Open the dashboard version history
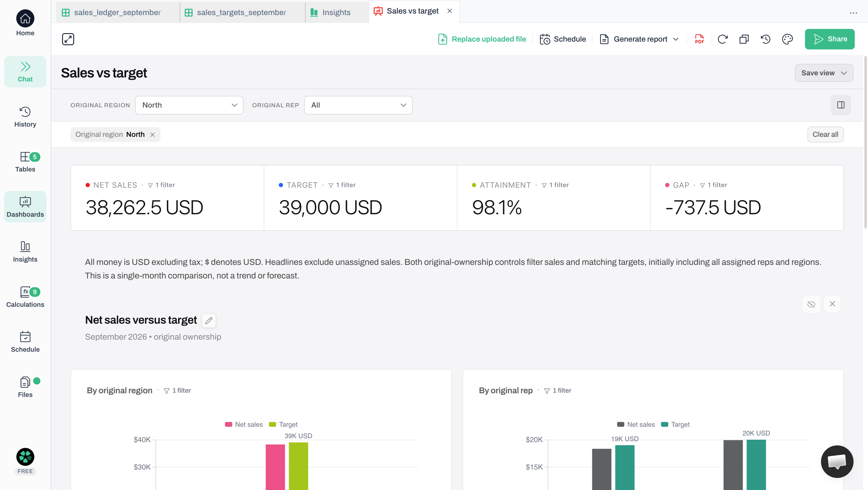Viewport: 868px width, 490px height. tap(766, 39)
